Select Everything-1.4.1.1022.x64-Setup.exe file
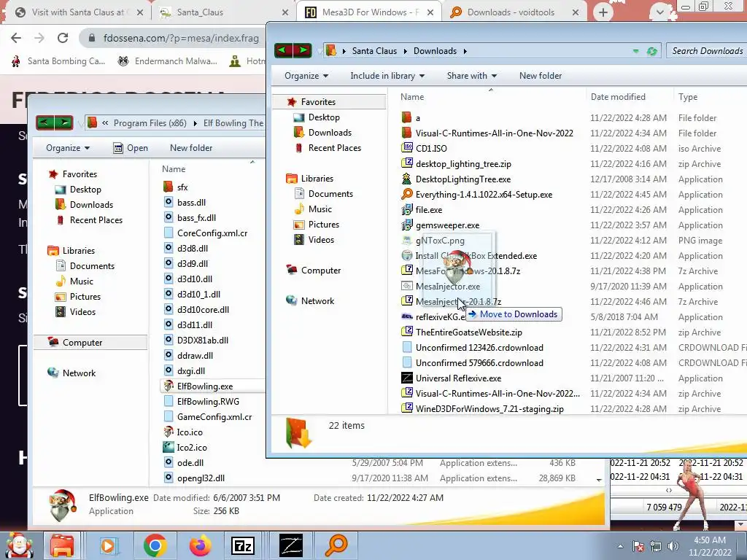 pyautogui.click(x=484, y=194)
